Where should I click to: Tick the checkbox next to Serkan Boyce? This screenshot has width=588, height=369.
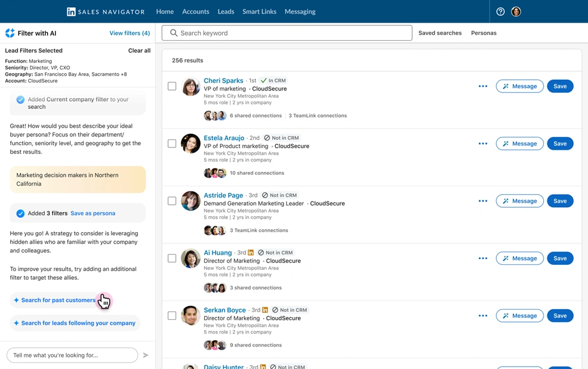[171, 316]
